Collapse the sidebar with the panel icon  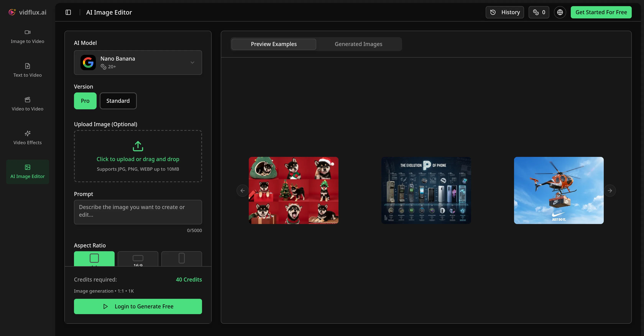pos(68,12)
